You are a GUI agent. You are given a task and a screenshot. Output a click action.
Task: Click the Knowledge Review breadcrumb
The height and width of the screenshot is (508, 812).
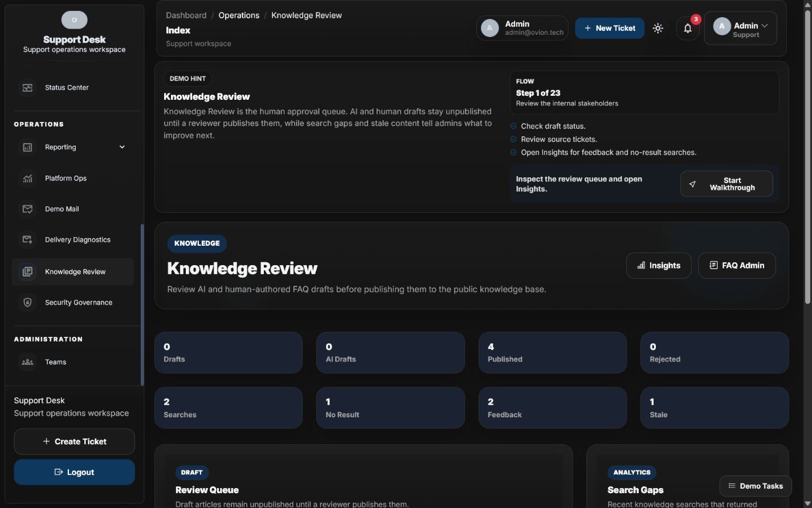307,15
